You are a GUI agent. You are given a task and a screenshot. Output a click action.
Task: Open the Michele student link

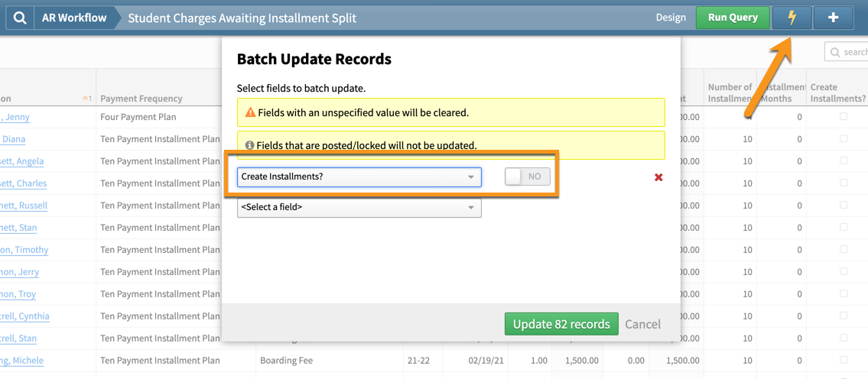tap(21, 361)
